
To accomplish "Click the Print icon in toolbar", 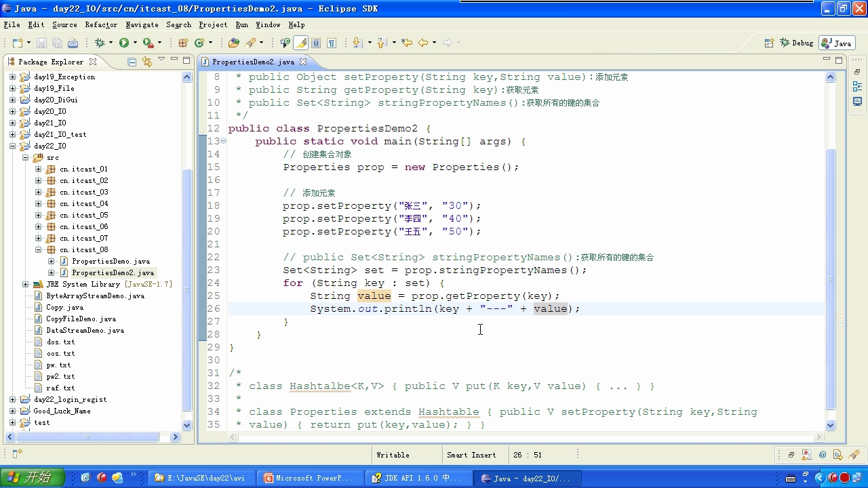I will click(x=73, y=43).
